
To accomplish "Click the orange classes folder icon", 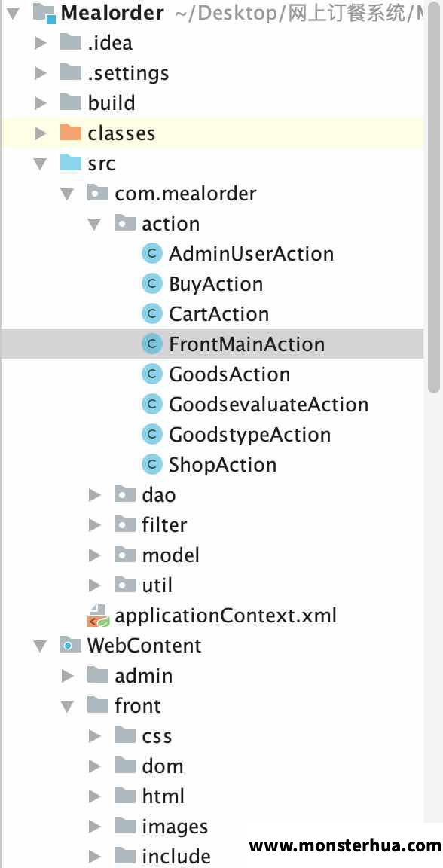I will tap(70, 133).
